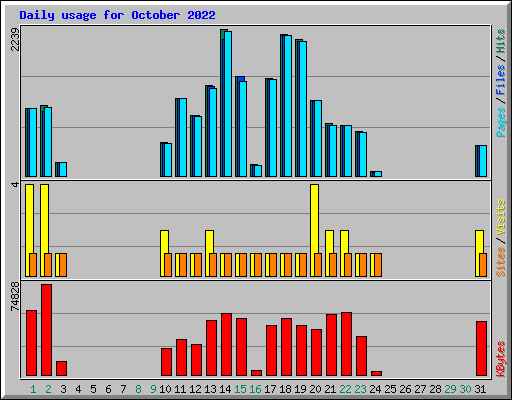Click the Files legend label
The height and width of the screenshot is (400, 512).
501,79
